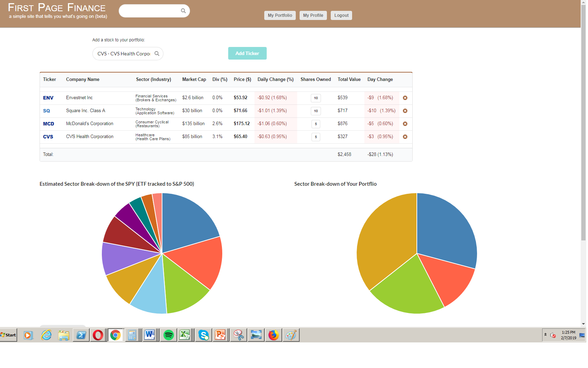The height and width of the screenshot is (368, 588).
Task: Delete the CVS Health Corporation entry
Action: click(405, 137)
